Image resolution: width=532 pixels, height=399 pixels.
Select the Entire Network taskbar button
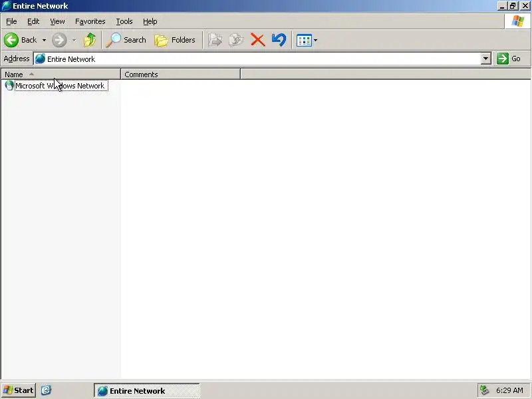pyautogui.click(x=146, y=390)
